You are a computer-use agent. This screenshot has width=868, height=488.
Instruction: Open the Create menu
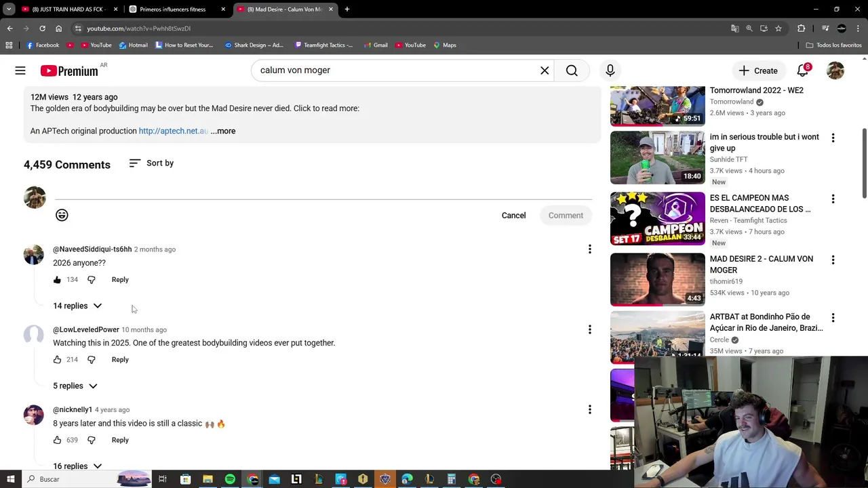click(758, 70)
